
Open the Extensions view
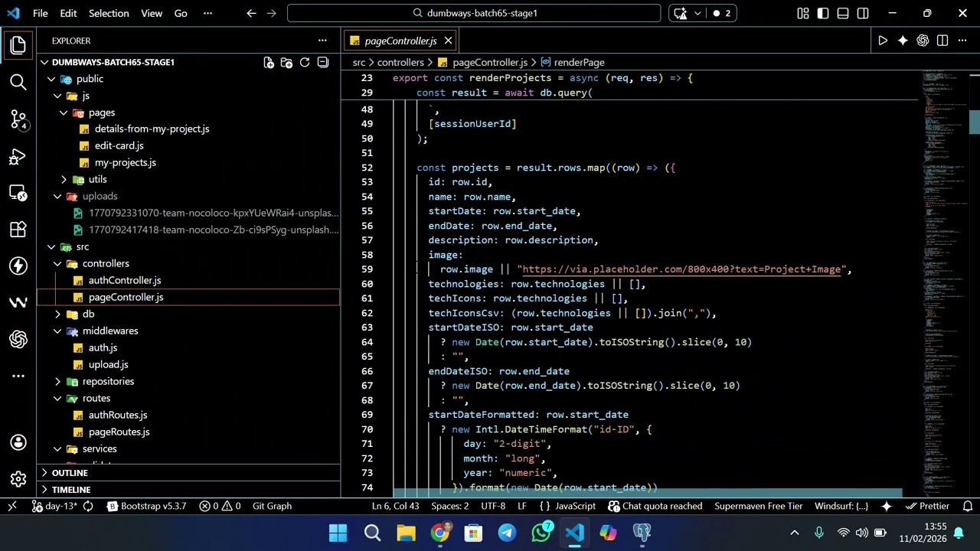pyautogui.click(x=18, y=230)
